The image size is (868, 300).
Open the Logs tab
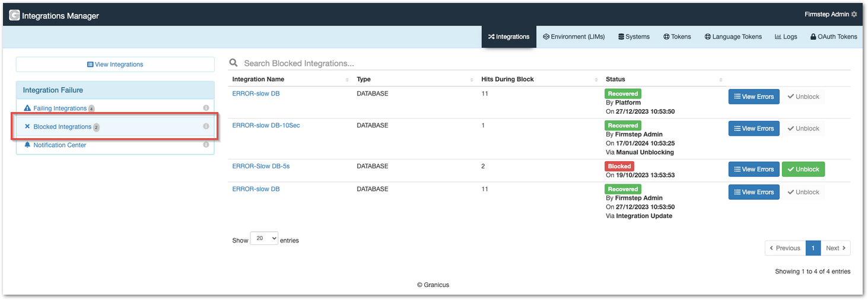click(x=786, y=37)
